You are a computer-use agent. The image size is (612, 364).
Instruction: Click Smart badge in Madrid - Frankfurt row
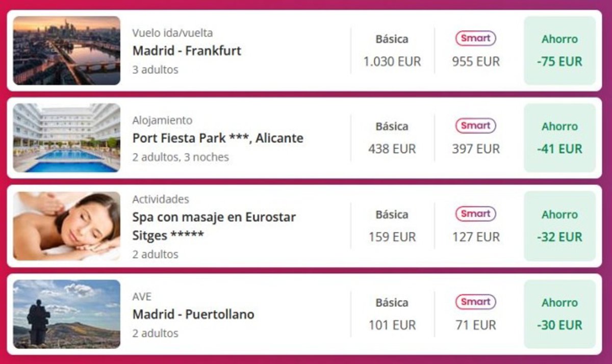[x=475, y=38]
